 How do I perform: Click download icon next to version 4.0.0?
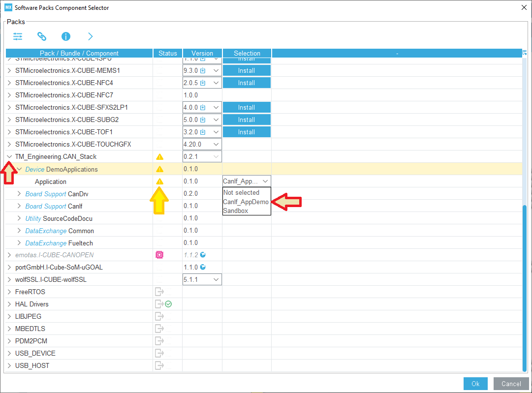[x=203, y=108]
